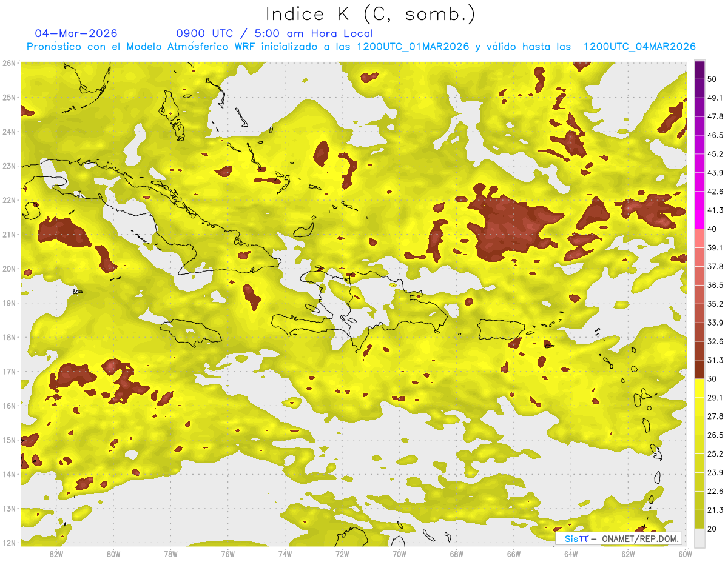Click the '60W' longitude axis label
Screen dimensions: 728x562
click(x=685, y=554)
